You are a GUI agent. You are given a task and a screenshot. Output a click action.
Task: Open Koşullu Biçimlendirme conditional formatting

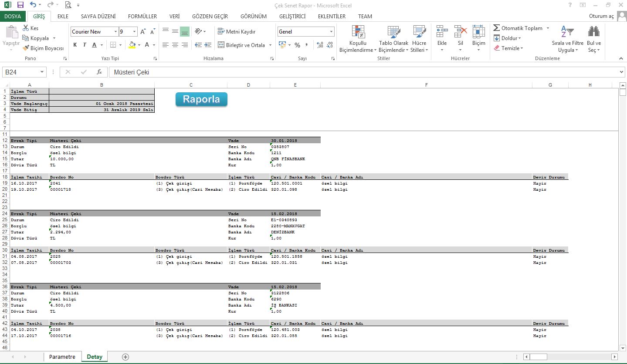point(358,39)
